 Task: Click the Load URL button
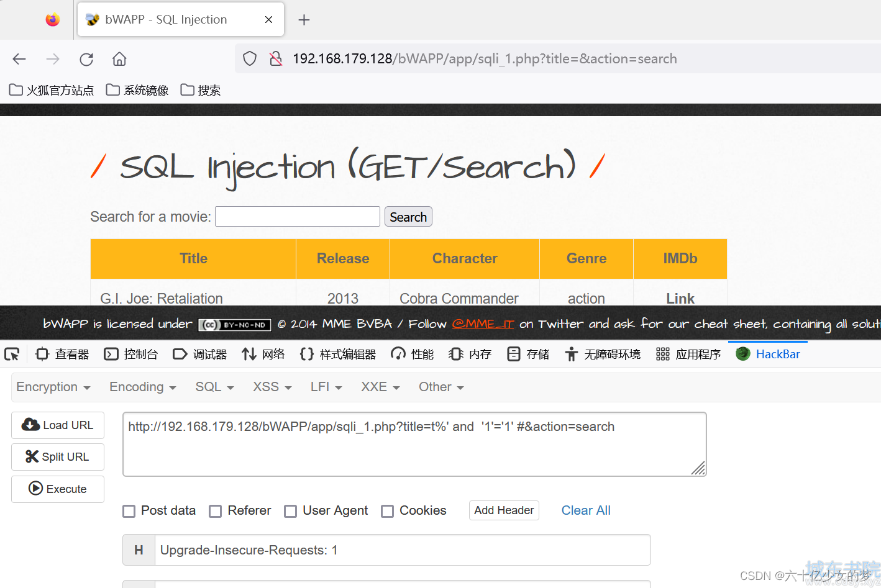click(58, 425)
